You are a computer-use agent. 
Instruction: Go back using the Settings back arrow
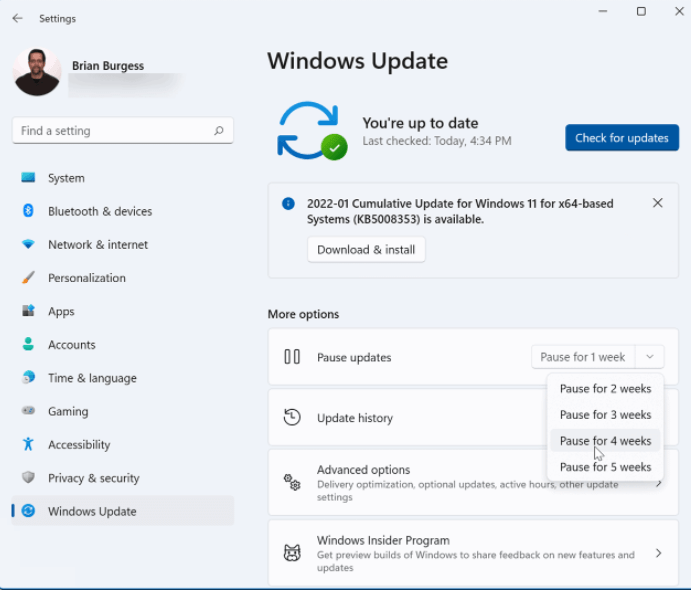pyautogui.click(x=18, y=19)
